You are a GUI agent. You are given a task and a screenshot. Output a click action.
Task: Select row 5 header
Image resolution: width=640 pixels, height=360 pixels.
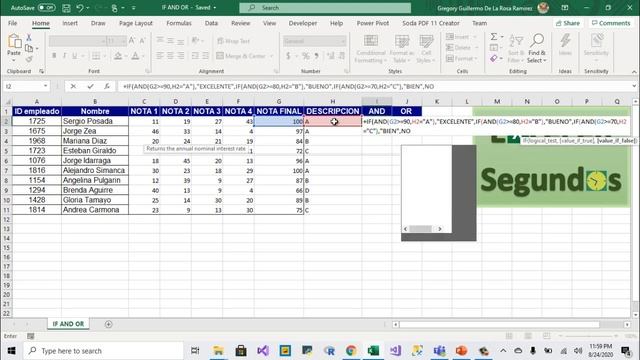tap(6, 151)
